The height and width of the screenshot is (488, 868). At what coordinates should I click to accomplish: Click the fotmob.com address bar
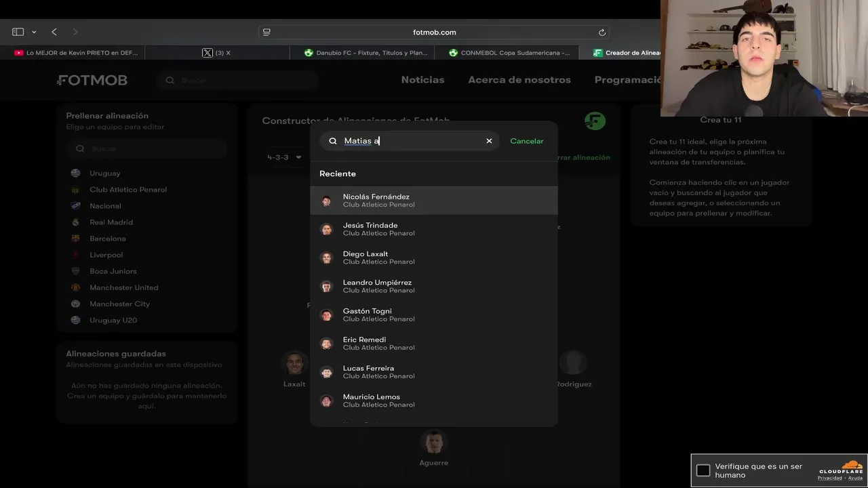pos(434,32)
